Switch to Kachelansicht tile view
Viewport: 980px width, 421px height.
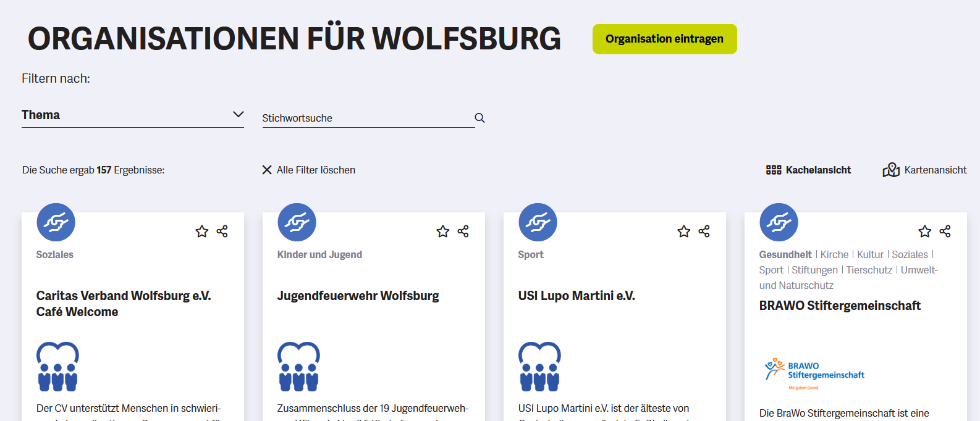coord(808,170)
